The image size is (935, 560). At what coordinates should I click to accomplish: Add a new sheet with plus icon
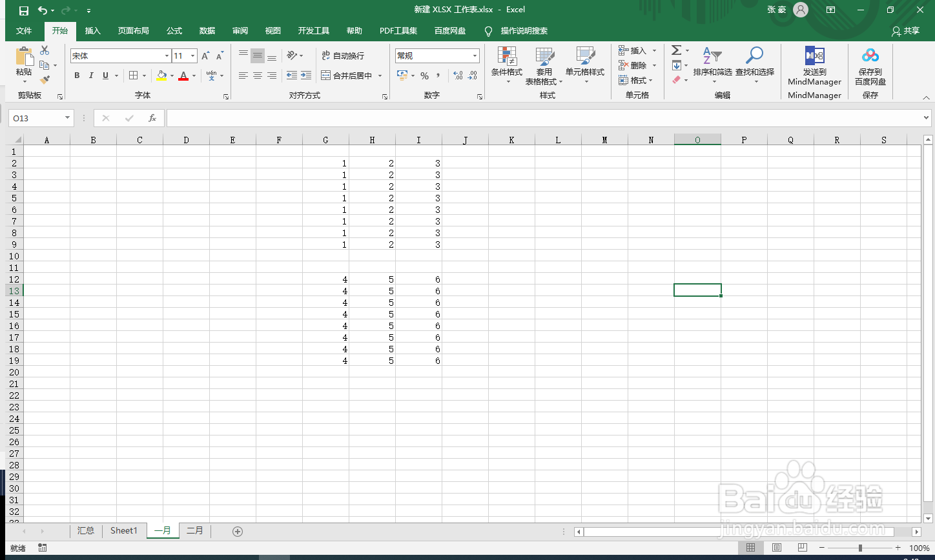(238, 531)
